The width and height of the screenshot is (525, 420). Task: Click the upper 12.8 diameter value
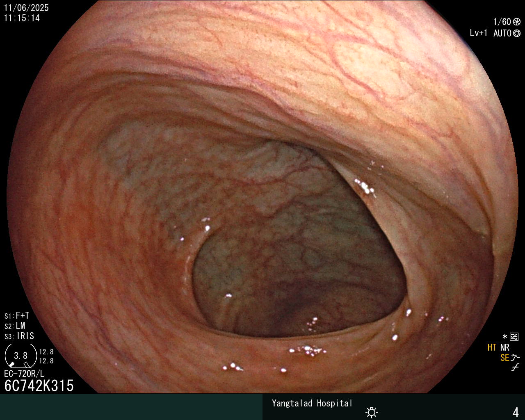pyautogui.click(x=46, y=352)
